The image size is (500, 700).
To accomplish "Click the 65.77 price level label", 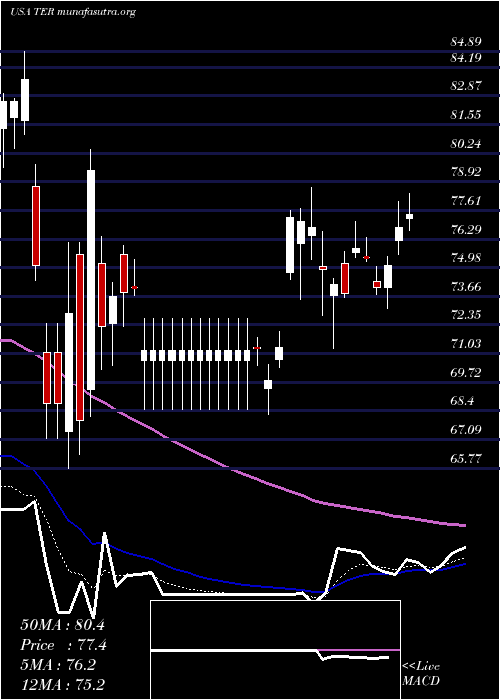I will [x=466, y=458].
